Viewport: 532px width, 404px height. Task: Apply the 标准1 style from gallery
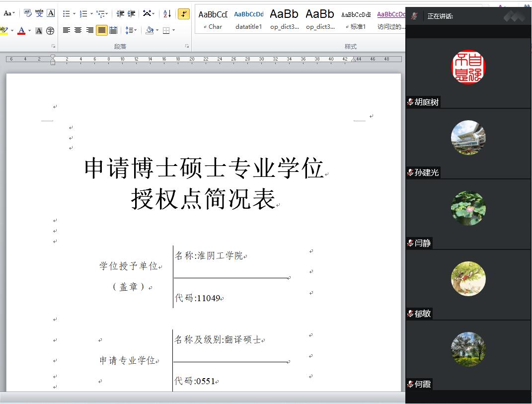coord(356,20)
